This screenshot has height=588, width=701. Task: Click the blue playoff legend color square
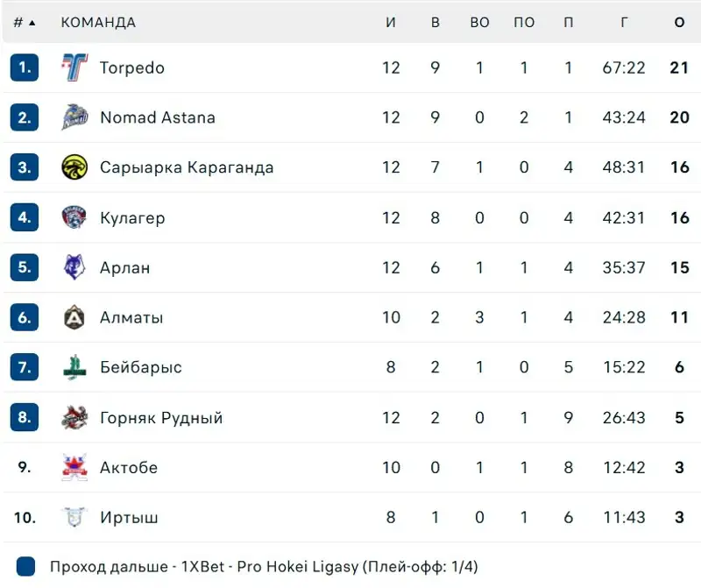point(25,566)
